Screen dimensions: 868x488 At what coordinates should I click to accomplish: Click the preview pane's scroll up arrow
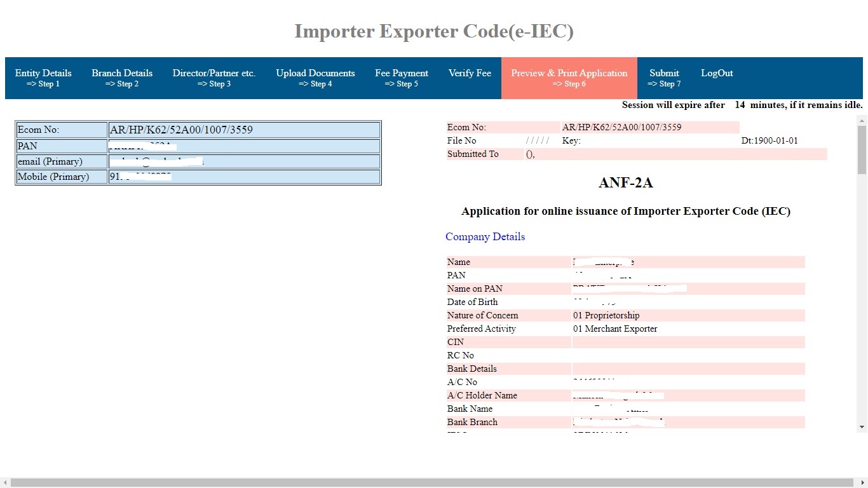pos(862,120)
